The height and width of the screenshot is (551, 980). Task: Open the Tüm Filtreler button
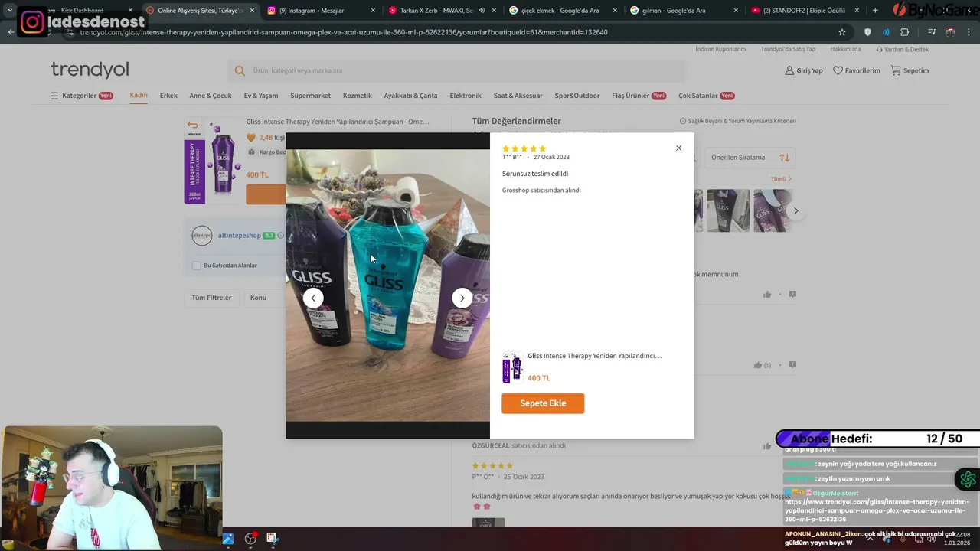pos(211,298)
